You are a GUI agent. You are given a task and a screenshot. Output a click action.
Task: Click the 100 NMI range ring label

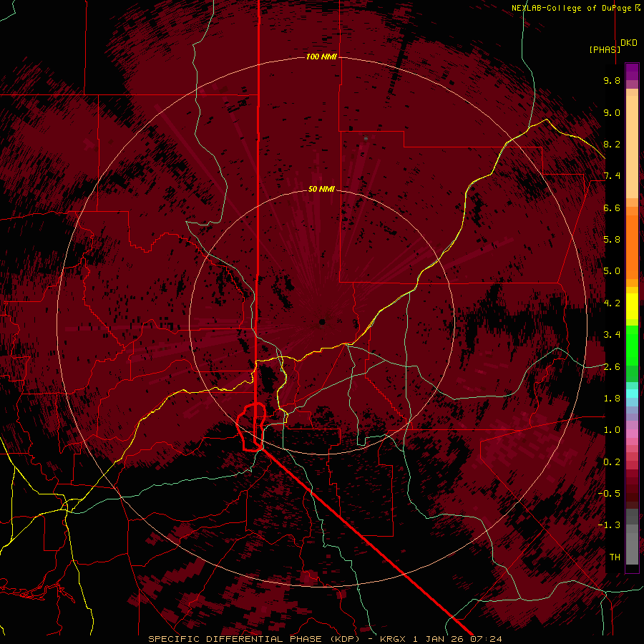pyautogui.click(x=321, y=57)
